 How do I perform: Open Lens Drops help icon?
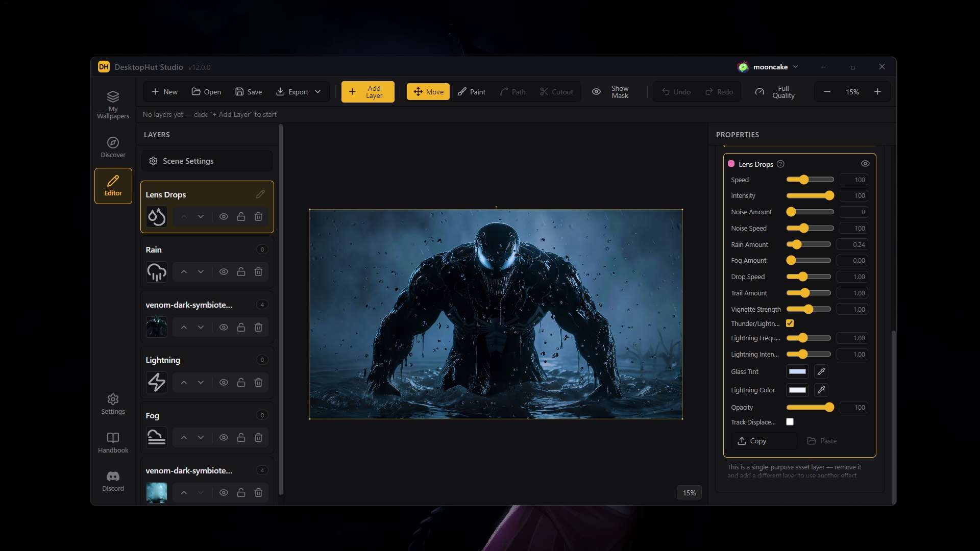pyautogui.click(x=780, y=164)
